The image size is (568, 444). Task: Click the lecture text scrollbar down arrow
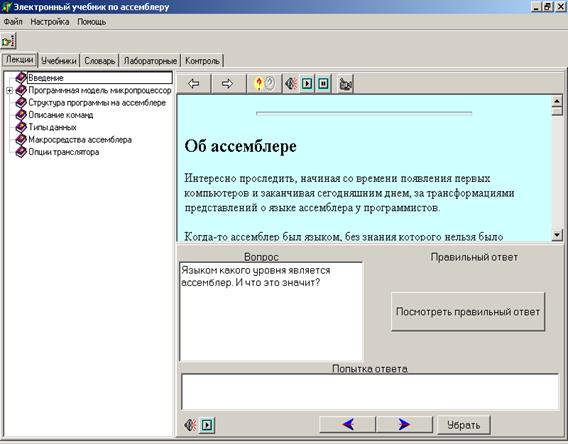[557, 235]
